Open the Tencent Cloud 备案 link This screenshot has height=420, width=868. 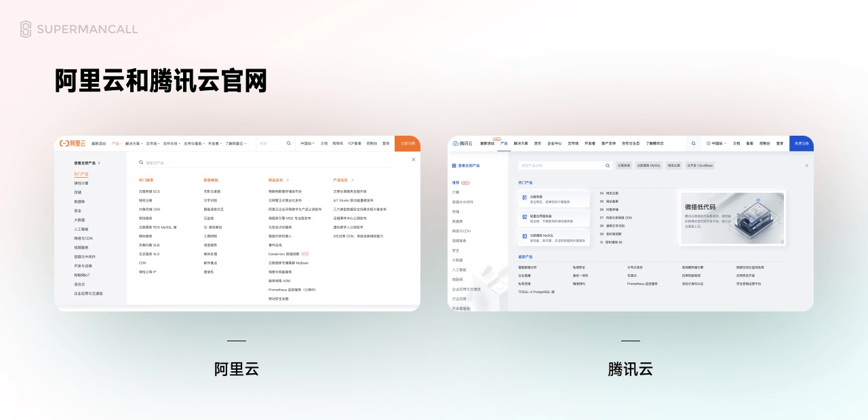click(x=750, y=143)
